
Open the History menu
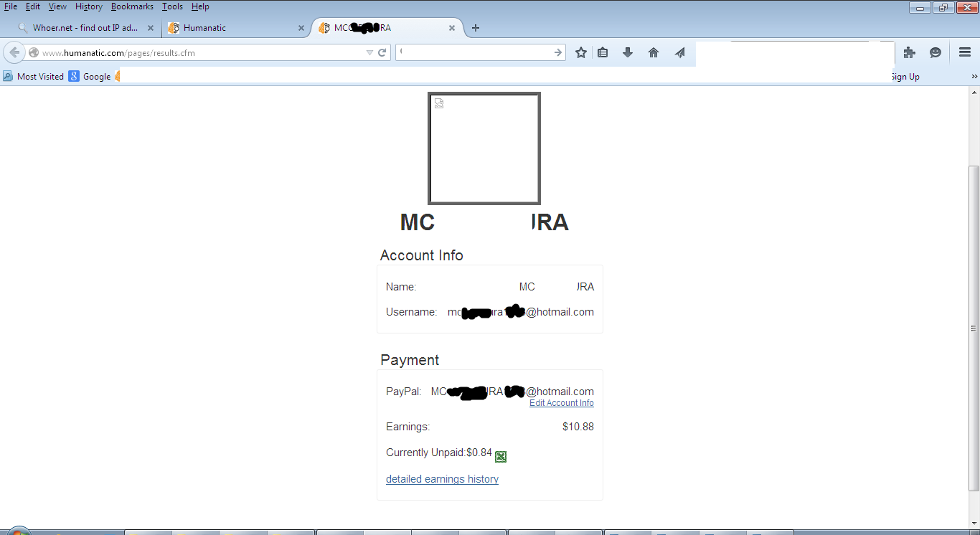coord(89,6)
